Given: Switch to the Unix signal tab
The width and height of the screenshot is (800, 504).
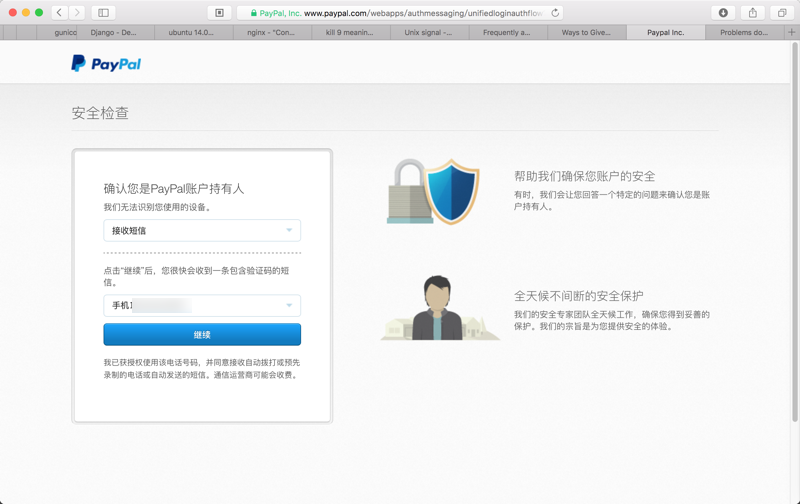Looking at the screenshot, I should (428, 32).
